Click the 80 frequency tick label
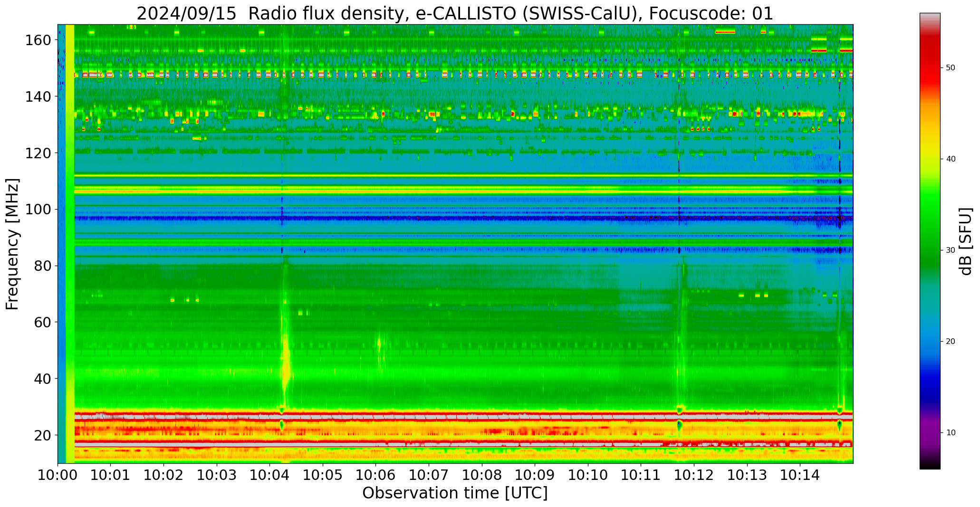This screenshot has width=980, height=507. 42,266
